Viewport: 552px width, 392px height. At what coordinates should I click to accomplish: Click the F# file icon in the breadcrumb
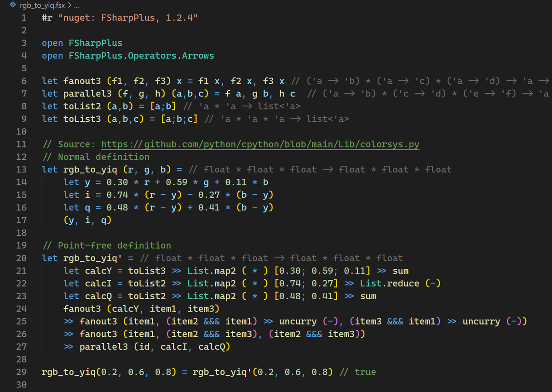tap(14, 6)
